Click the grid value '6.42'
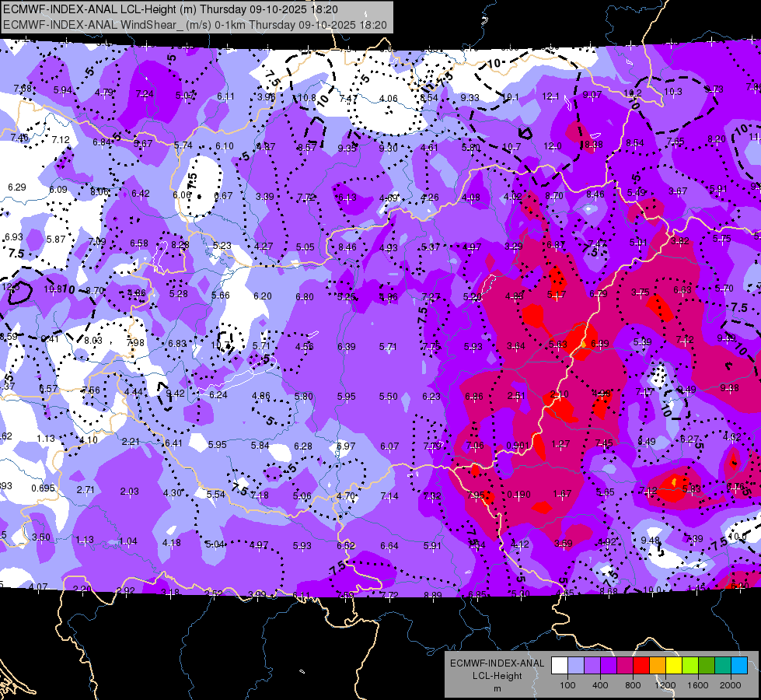Screen dimensions: 761x700 tap(140, 194)
